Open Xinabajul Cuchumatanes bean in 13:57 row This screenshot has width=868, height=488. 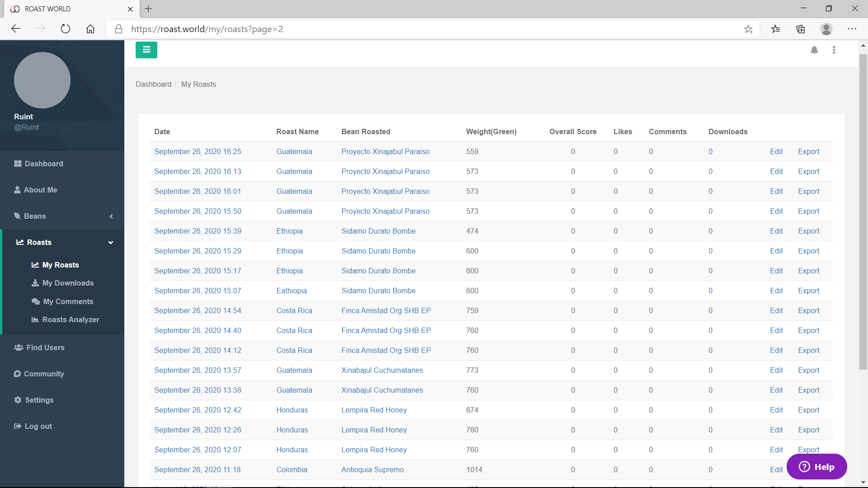382,370
